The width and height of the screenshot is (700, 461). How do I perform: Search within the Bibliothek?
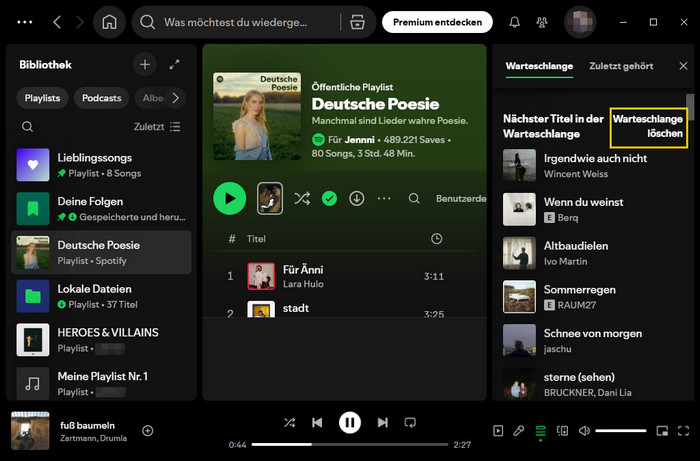(x=27, y=127)
